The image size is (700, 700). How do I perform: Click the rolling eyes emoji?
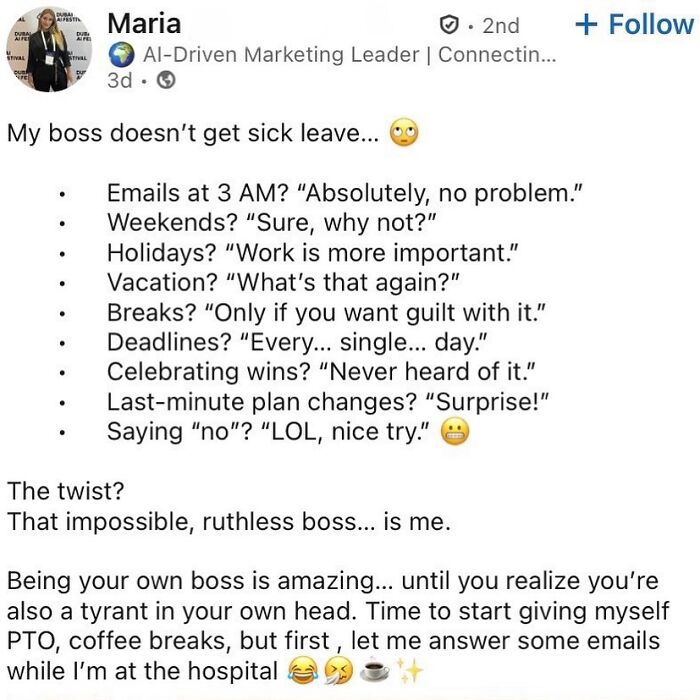[x=404, y=133]
